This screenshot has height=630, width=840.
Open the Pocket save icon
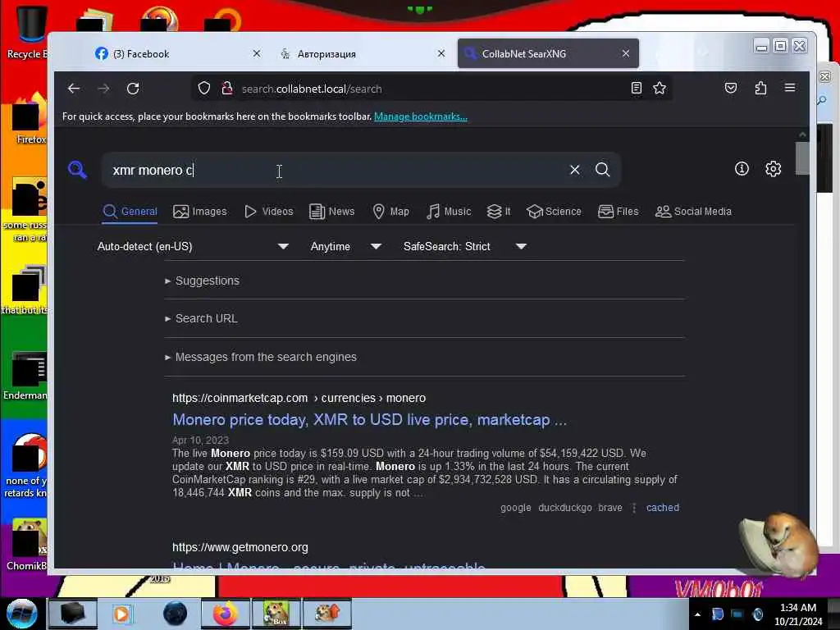(x=731, y=88)
